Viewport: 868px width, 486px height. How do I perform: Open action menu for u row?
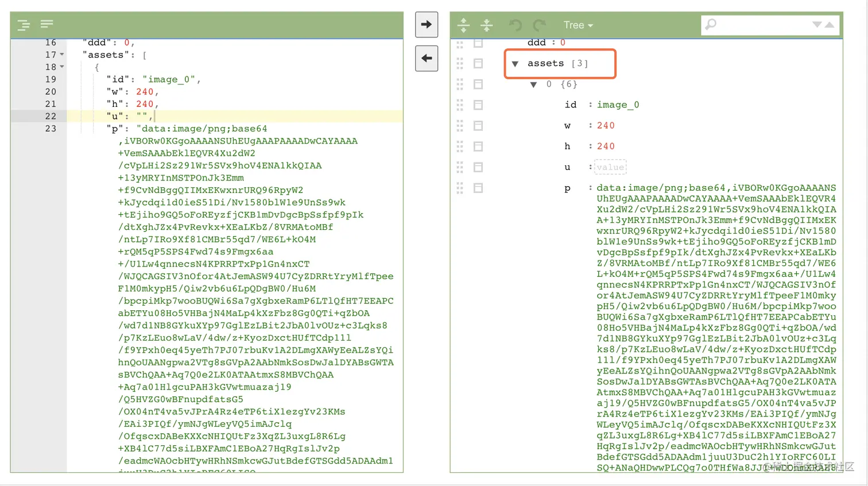coord(478,167)
